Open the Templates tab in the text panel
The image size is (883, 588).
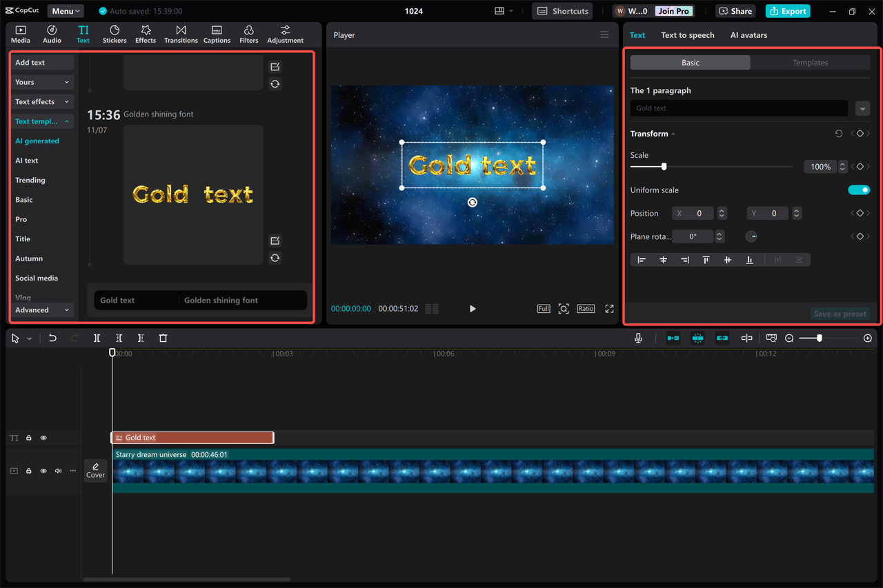click(x=811, y=62)
